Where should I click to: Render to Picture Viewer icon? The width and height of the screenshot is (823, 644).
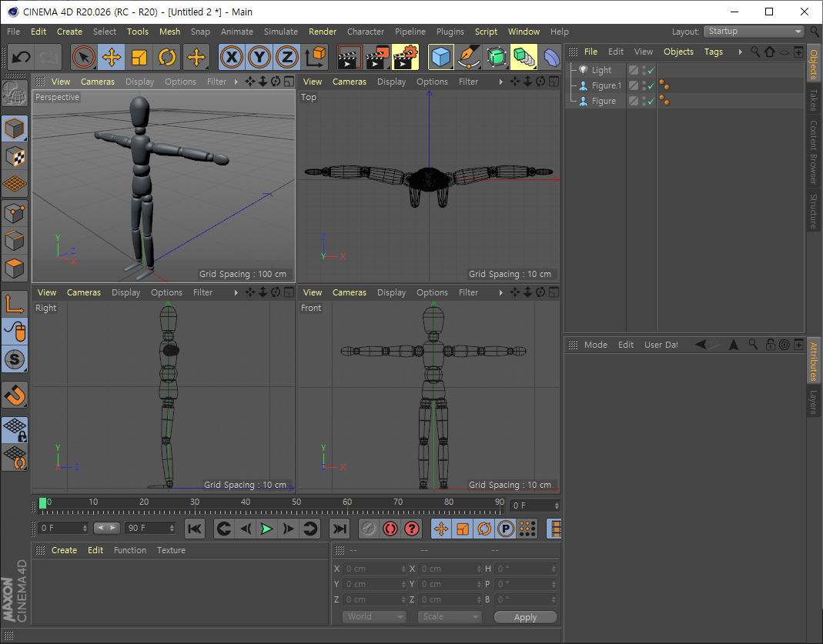pyautogui.click(x=377, y=57)
